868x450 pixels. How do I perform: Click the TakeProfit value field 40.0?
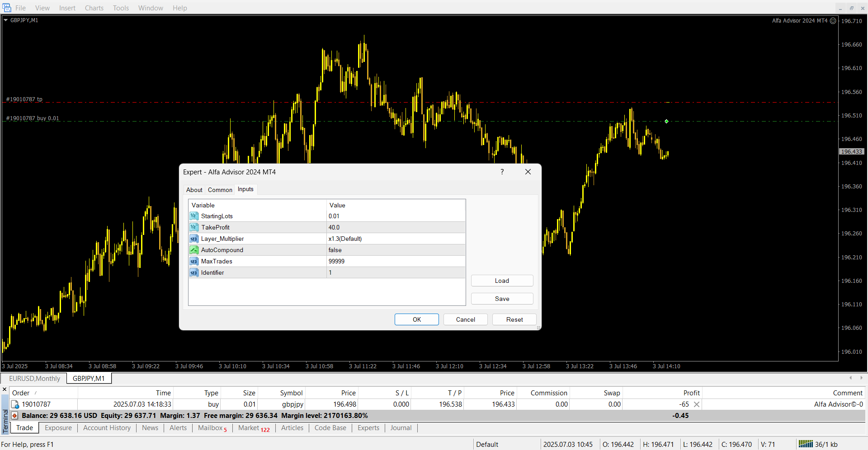(x=396, y=227)
